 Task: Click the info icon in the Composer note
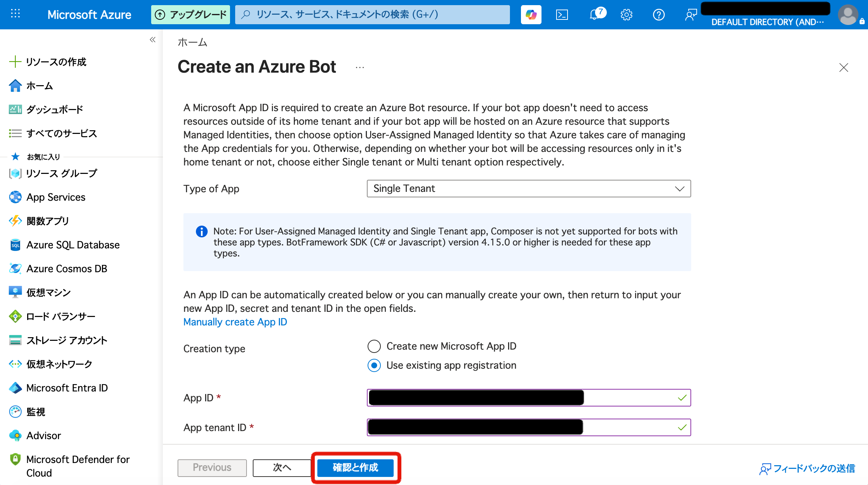tap(201, 231)
